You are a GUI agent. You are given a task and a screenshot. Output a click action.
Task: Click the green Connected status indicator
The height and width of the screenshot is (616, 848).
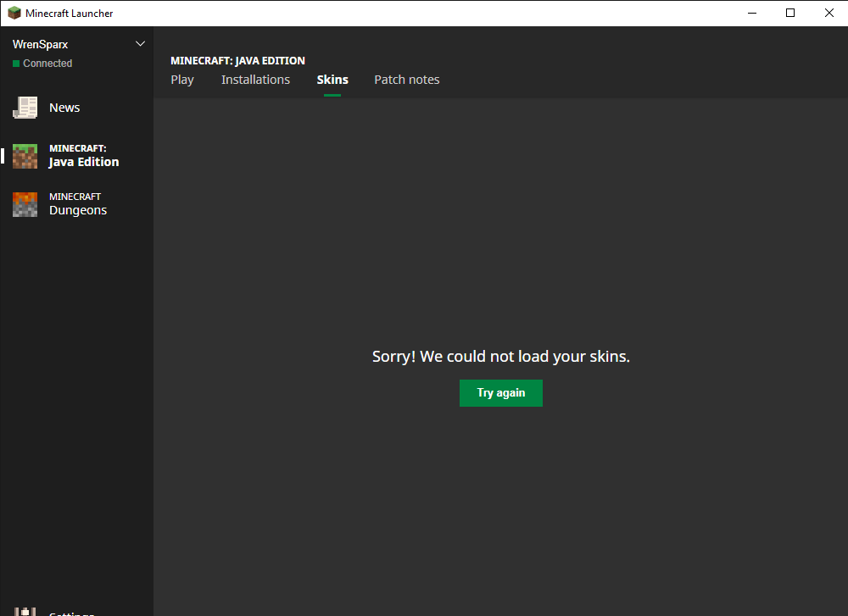(x=16, y=64)
